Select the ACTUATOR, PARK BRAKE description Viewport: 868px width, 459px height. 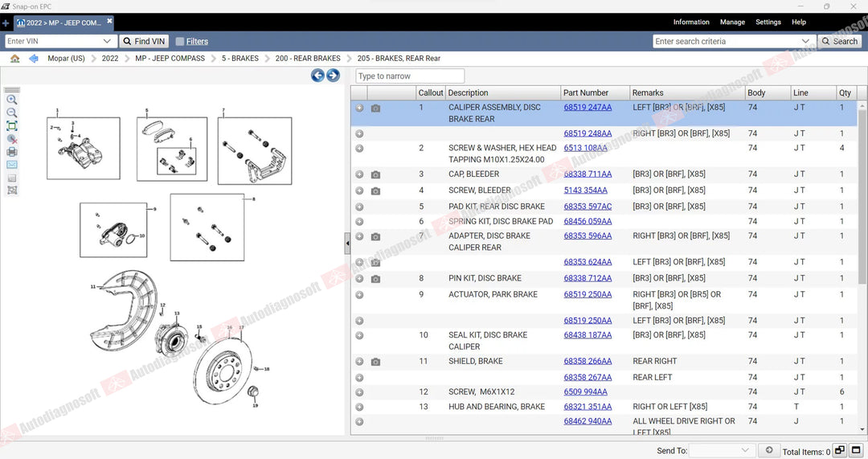[493, 294]
